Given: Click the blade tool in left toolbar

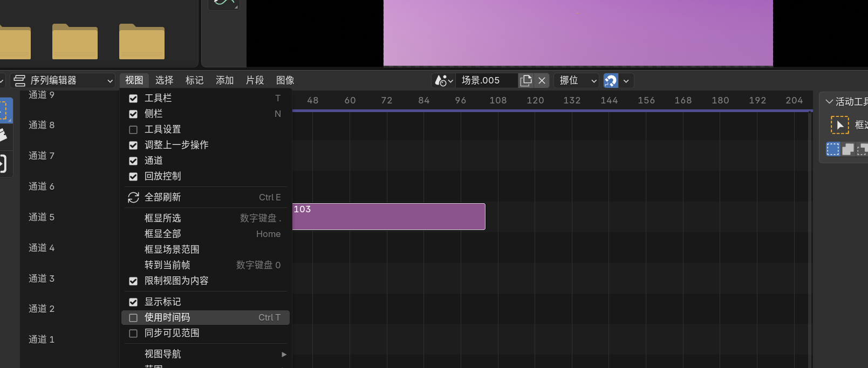Looking at the screenshot, I should (3, 135).
